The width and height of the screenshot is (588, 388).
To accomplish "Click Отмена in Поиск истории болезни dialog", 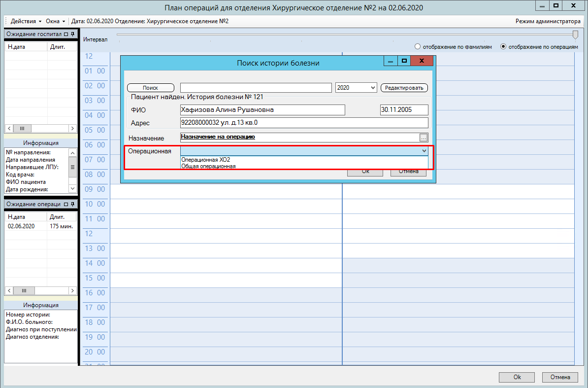I will (x=408, y=172).
